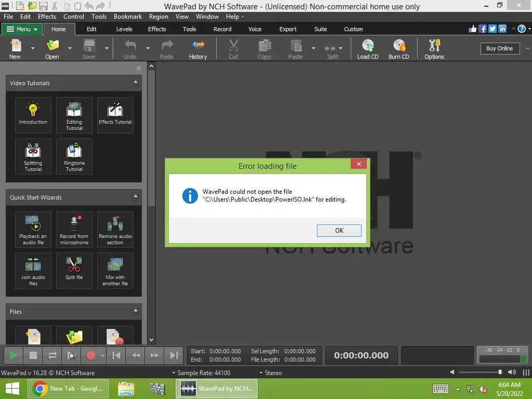The image size is (532, 399).
Task: Open the Open button dropdown arrow
Action: click(70, 48)
